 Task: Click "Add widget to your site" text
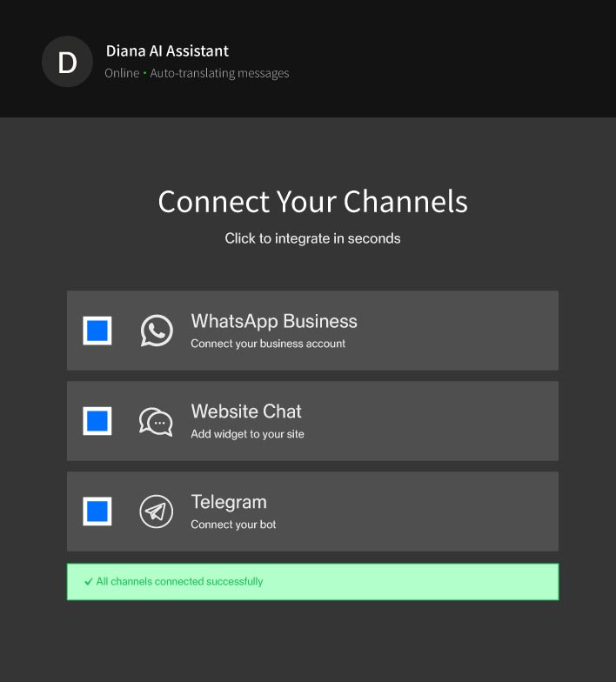247,434
